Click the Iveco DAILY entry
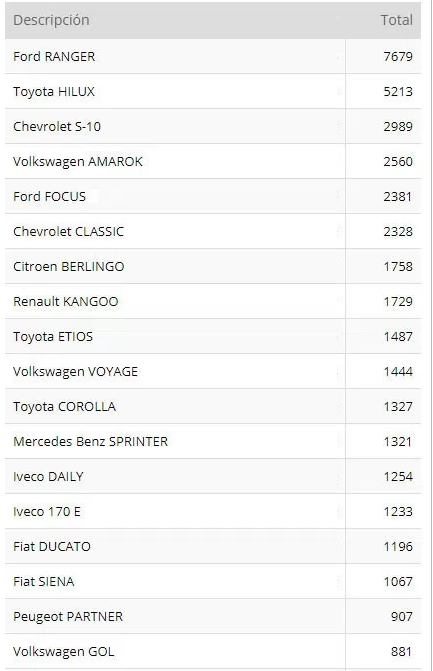Viewport: 433px width, 671px height. pyautogui.click(x=48, y=476)
